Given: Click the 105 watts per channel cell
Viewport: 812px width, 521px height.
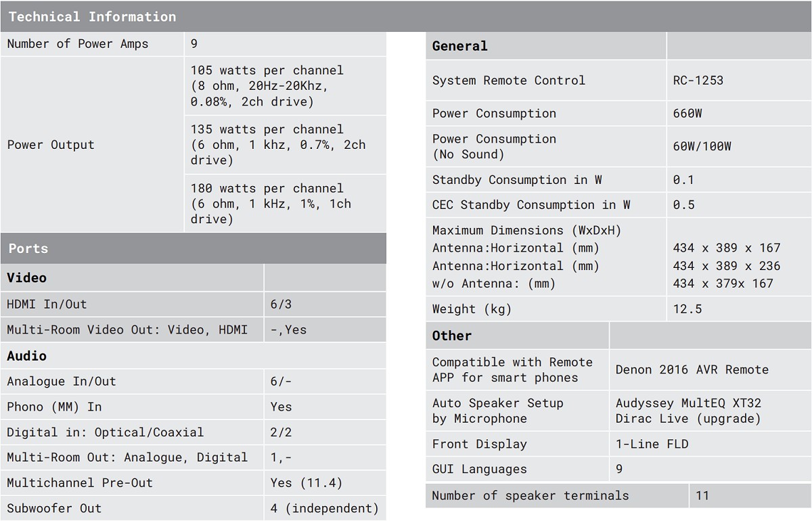Looking at the screenshot, I should pos(267,70).
